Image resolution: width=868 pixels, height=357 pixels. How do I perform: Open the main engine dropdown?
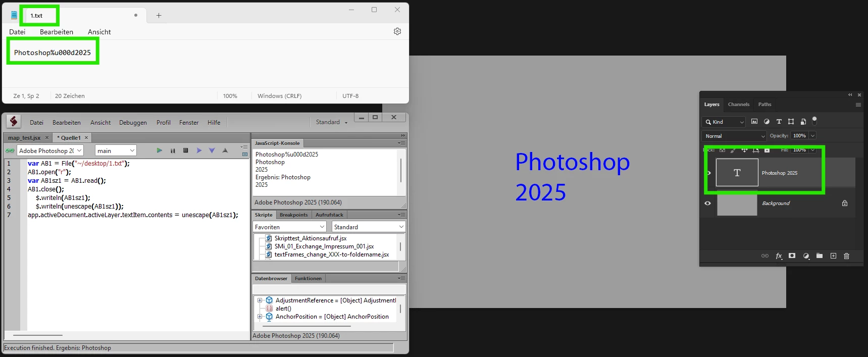click(x=116, y=150)
